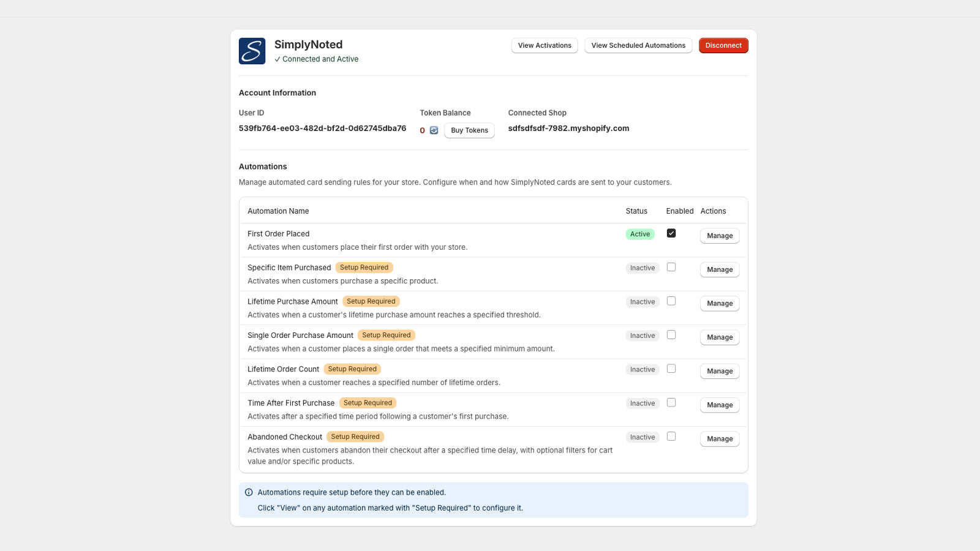Click the SimplyNoted logo icon
This screenshot has height=551, width=980.
tap(252, 51)
